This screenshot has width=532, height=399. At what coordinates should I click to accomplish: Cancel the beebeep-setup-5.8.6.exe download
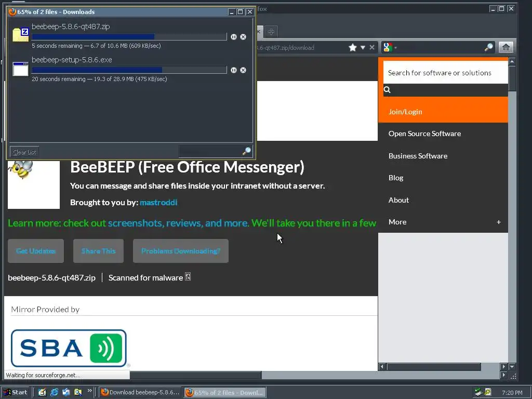coord(243,70)
